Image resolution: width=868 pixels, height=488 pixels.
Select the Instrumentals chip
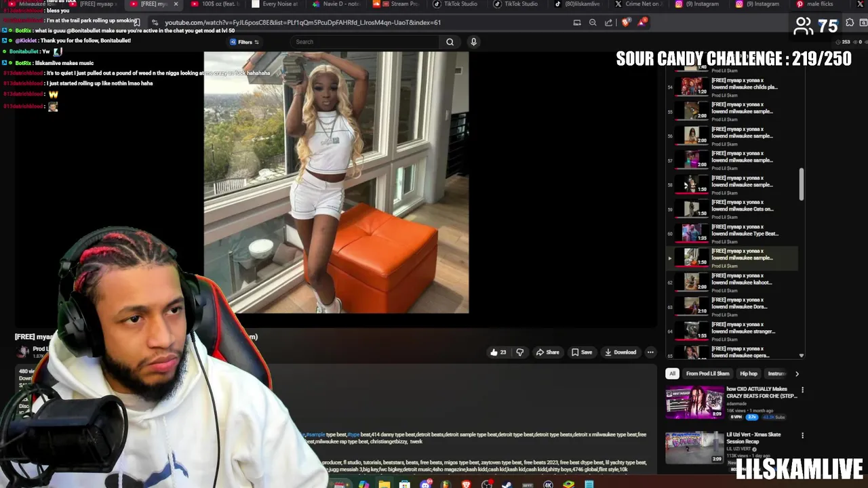pyautogui.click(x=776, y=373)
